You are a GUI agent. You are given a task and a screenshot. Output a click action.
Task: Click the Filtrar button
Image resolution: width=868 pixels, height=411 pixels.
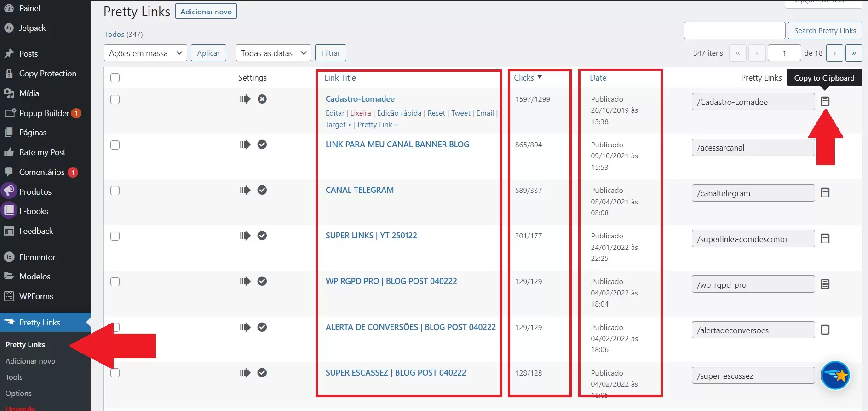click(331, 53)
